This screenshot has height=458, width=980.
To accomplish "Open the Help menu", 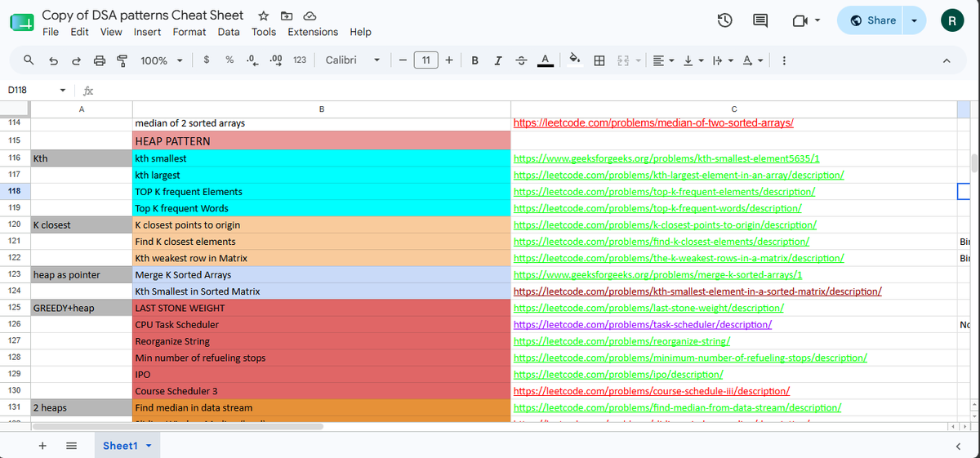I will pos(360,32).
